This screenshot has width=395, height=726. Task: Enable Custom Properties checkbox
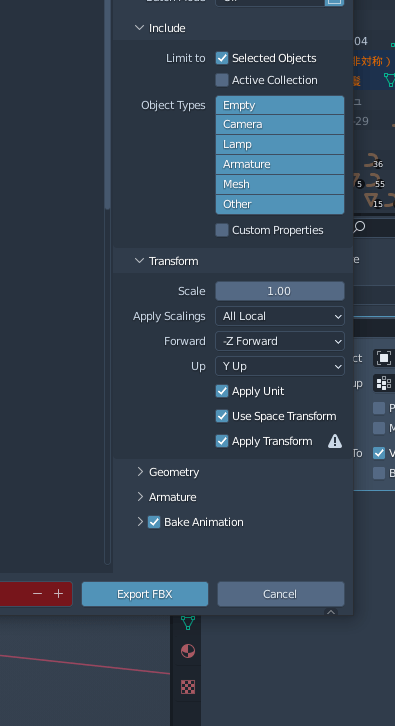point(222,230)
